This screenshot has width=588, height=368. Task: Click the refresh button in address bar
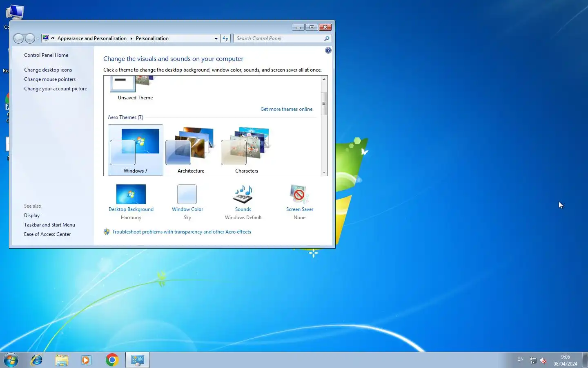click(x=225, y=38)
